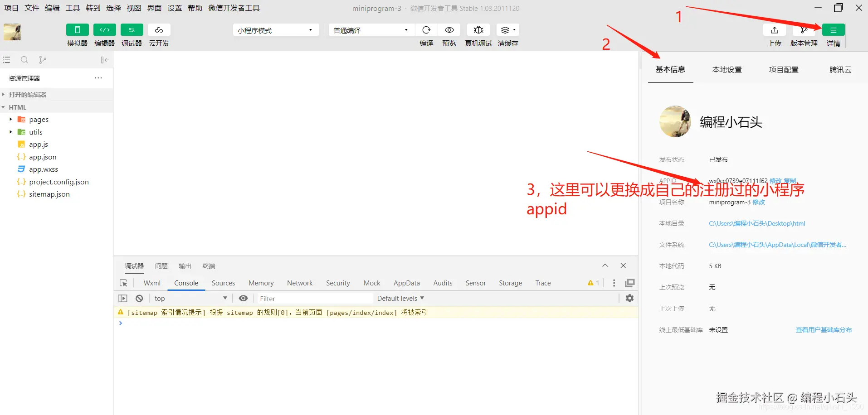Viewport: 868px width, 415px height.
Task: Open console settings gear
Action: (x=629, y=298)
